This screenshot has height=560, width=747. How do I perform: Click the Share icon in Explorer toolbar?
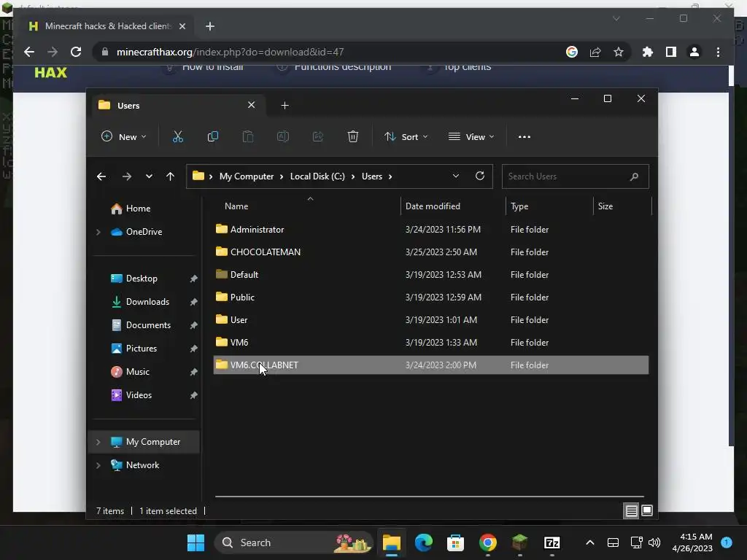tap(318, 136)
